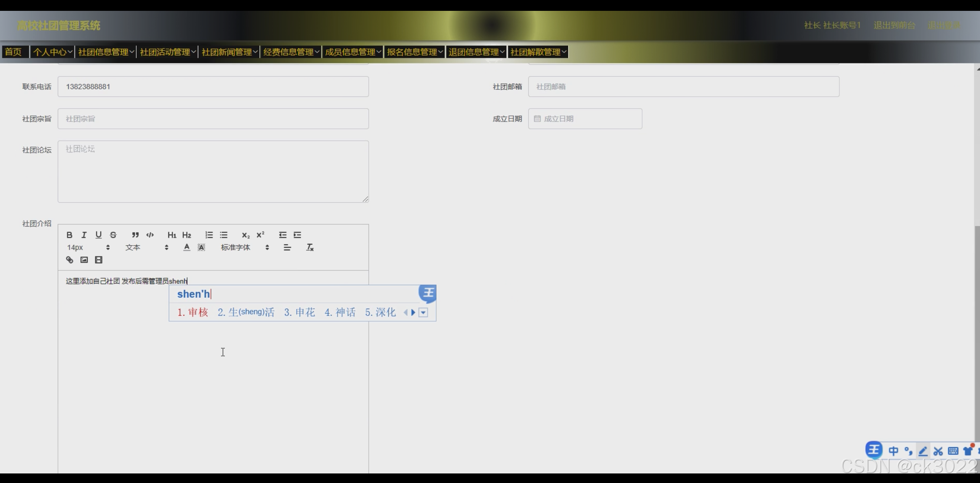Insert video using film icon
The image size is (980, 483).
tap(99, 260)
